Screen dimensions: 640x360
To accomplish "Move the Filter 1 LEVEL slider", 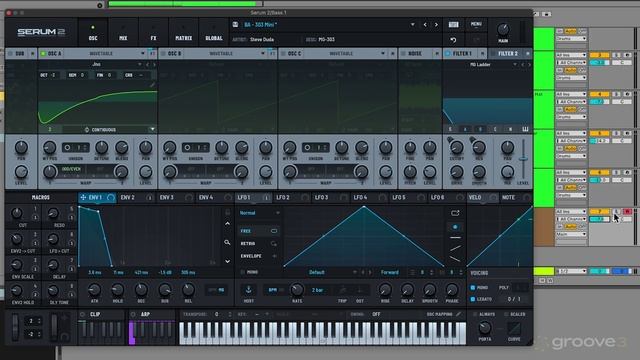I will tap(523, 158).
